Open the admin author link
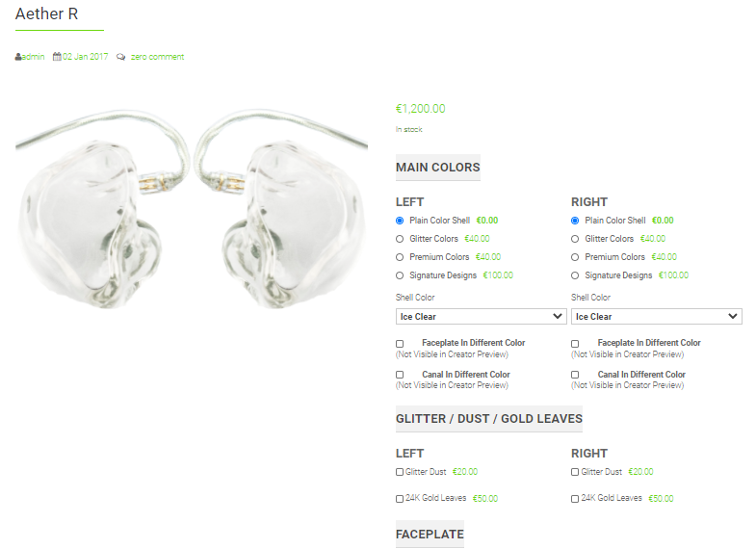The width and height of the screenshot is (756, 549). (34, 57)
